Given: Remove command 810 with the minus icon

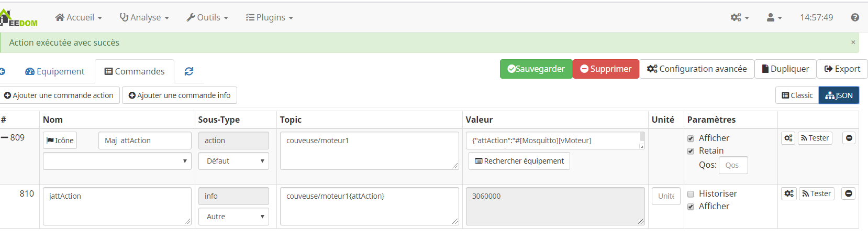Looking at the screenshot, I should tap(849, 193).
